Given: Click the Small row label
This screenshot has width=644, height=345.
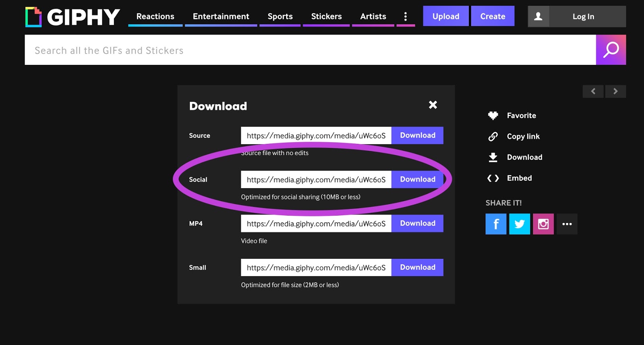Looking at the screenshot, I should pos(197,268).
